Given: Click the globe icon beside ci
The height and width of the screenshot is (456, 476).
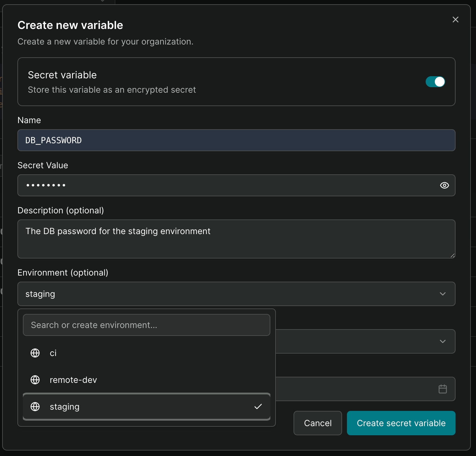Looking at the screenshot, I should click(x=35, y=353).
